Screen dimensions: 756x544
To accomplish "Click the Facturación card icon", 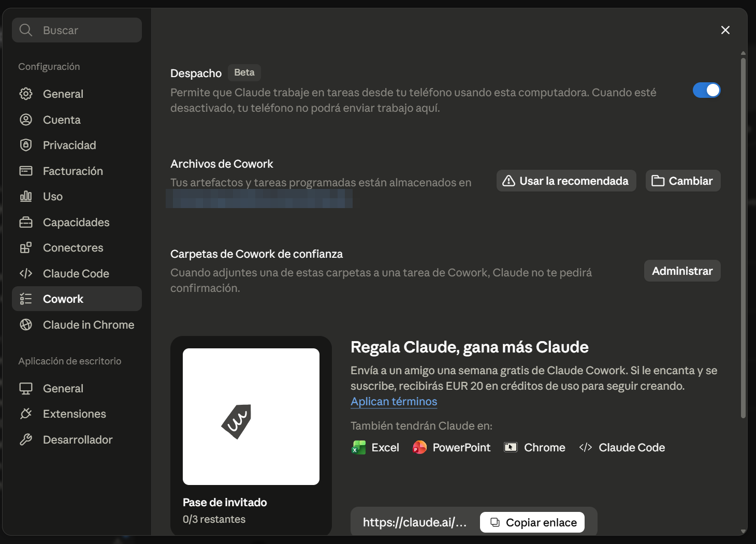I will coord(26,171).
